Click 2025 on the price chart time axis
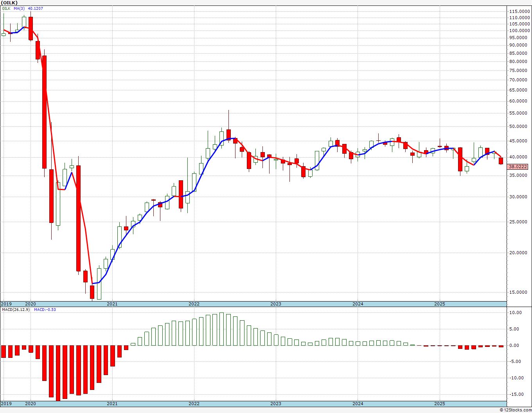This screenshot has height=413, width=532. click(x=440, y=304)
